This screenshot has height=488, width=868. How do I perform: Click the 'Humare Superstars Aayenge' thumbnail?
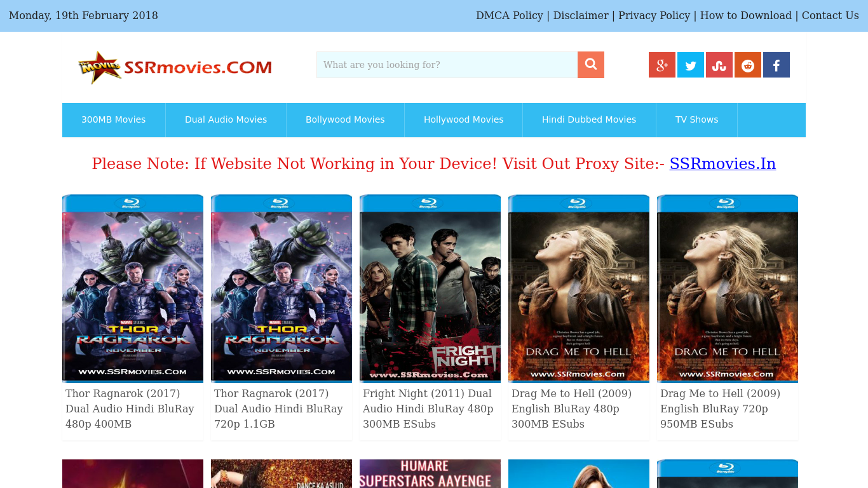click(x=430, y=473)
